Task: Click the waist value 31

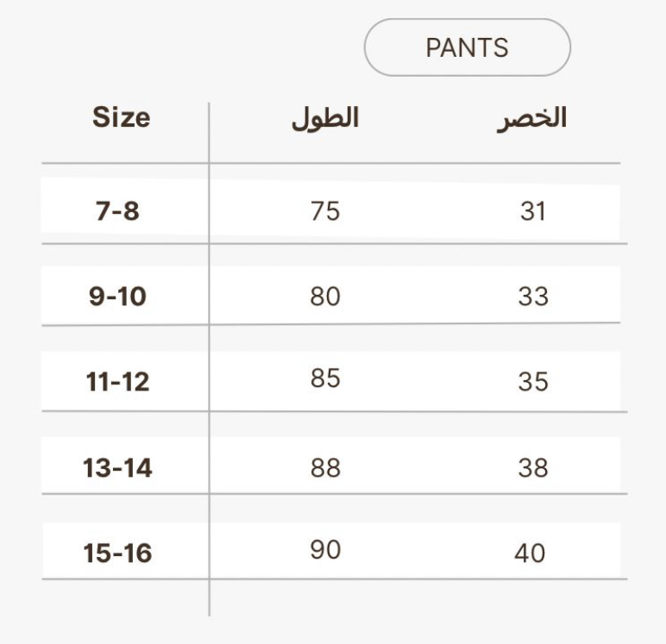Action: tap(533, 210)
